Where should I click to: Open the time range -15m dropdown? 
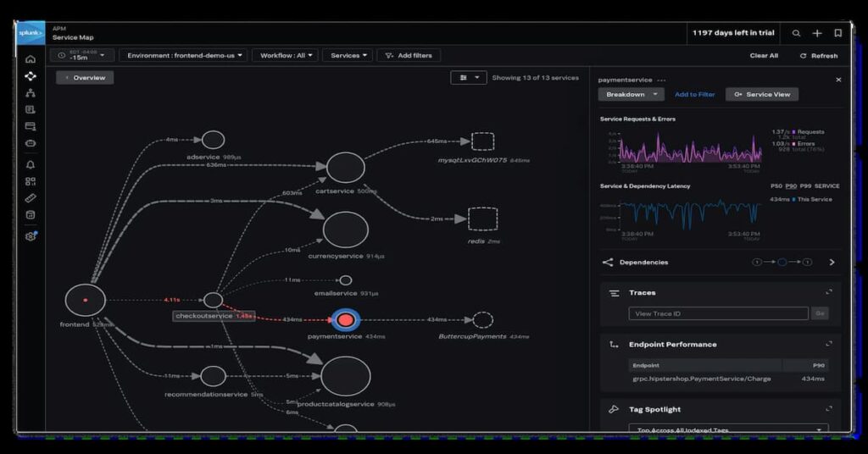click(82, 55)
